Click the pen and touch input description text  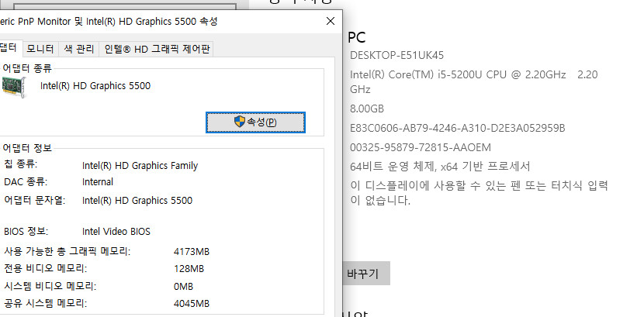tap(479, 193)
